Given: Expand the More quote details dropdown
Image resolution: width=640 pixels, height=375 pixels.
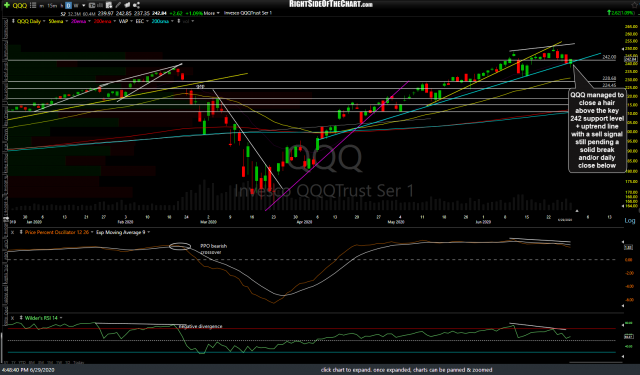Looking at the screenshot, I should click(x=212, y=13).
